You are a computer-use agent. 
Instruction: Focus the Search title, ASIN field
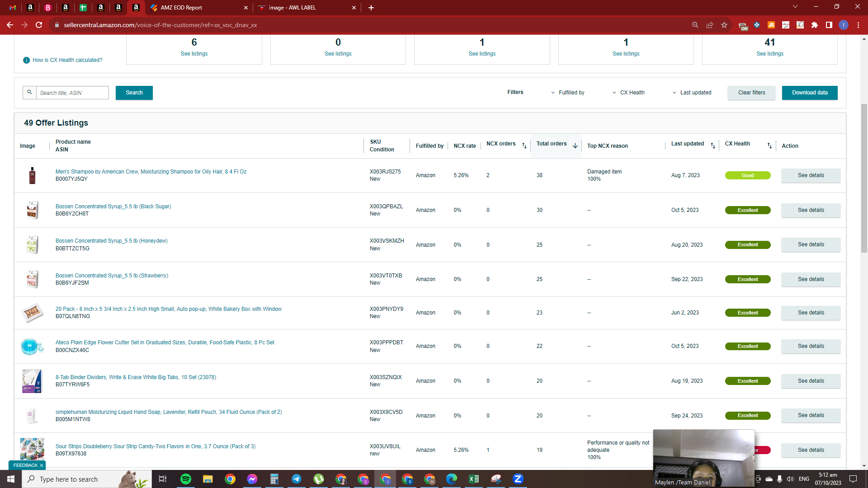[x=72, y=93]
